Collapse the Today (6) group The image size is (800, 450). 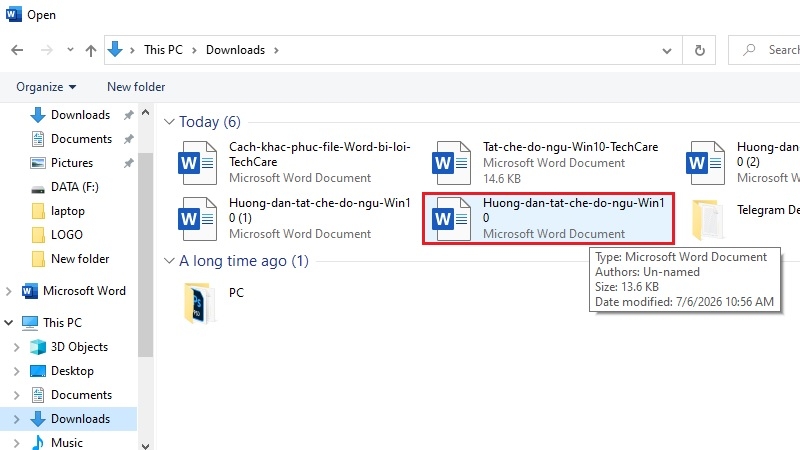(x=169, y=122)
